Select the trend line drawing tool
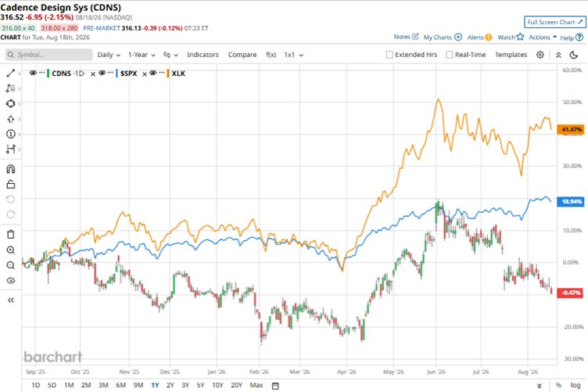The image size is (588, 392). pos(10,73)
